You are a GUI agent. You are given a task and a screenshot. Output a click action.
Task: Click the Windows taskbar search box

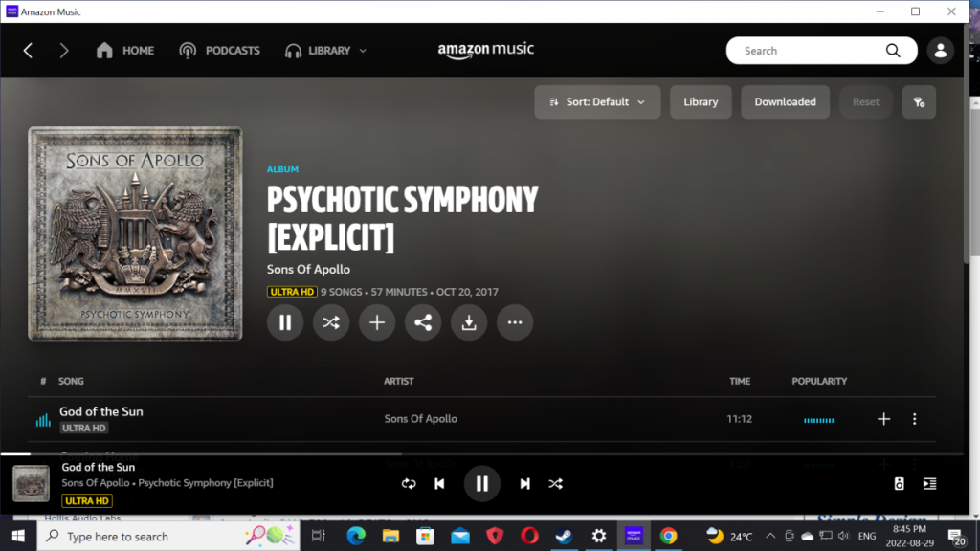pyautogui.click(x=168, y=536)
